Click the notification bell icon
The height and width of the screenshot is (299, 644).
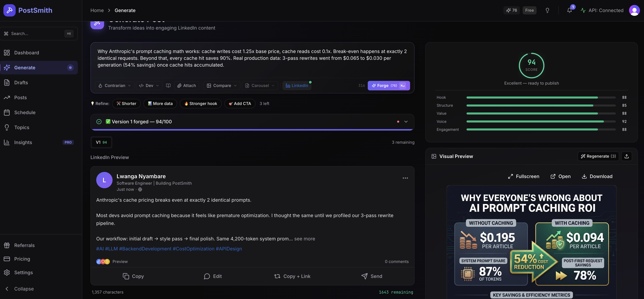click(x=569, y=11)
